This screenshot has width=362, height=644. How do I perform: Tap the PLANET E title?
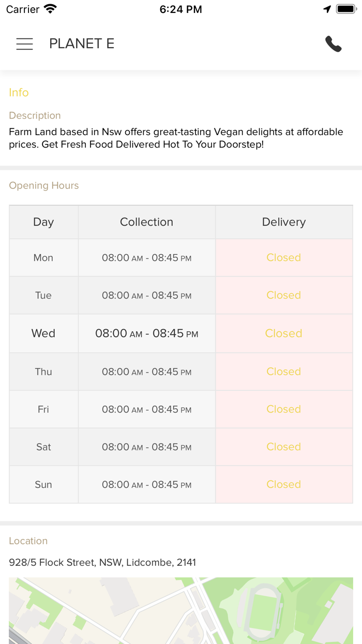click(x=82, y=44)
